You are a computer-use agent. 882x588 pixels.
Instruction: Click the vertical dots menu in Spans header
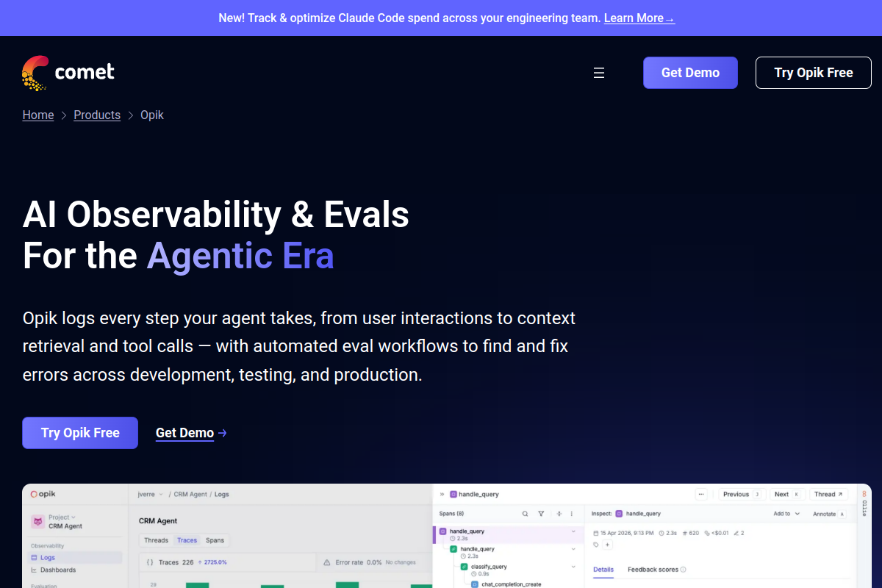(x=571, y=514)
